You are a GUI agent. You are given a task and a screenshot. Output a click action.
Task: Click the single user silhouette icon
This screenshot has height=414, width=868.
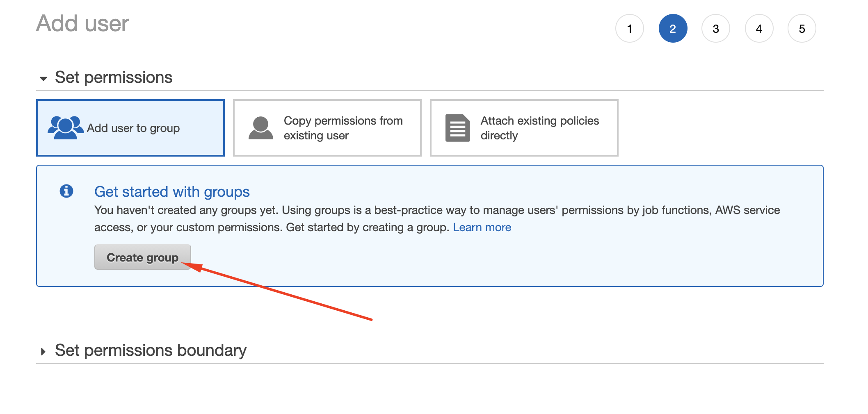click(261, 128)
